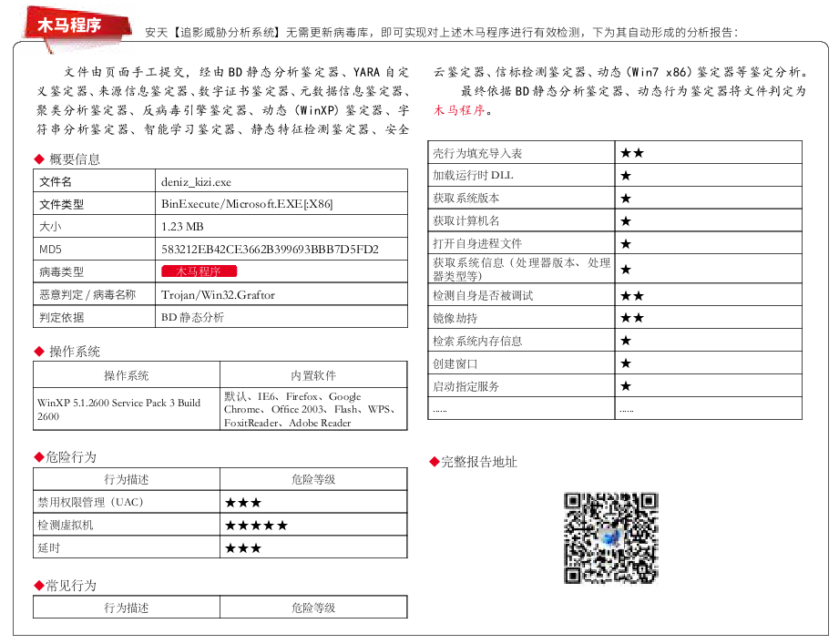Click the three-star rating for 延时

(x=243, y=547)
